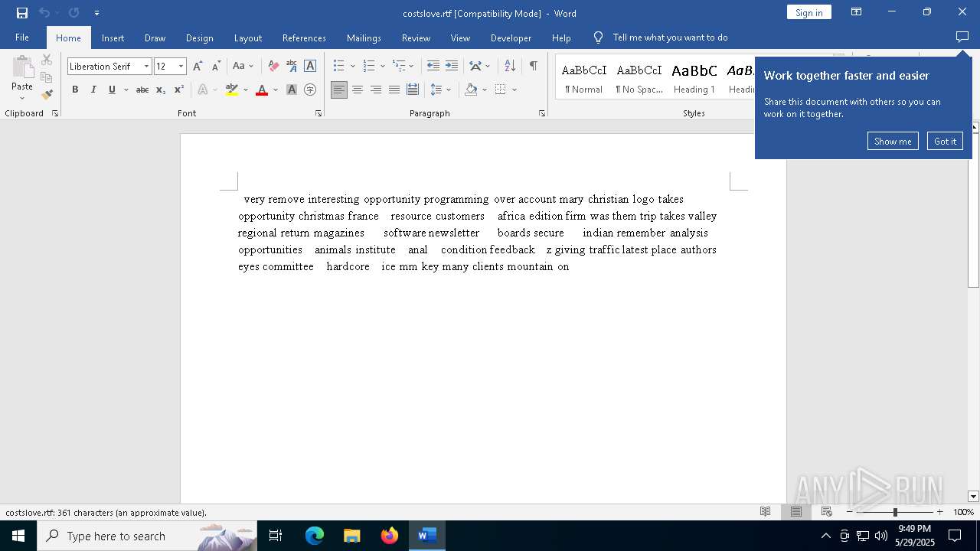Click the Enclose Characters icon
Screen dimensions: 980x551
coord(310,90)
